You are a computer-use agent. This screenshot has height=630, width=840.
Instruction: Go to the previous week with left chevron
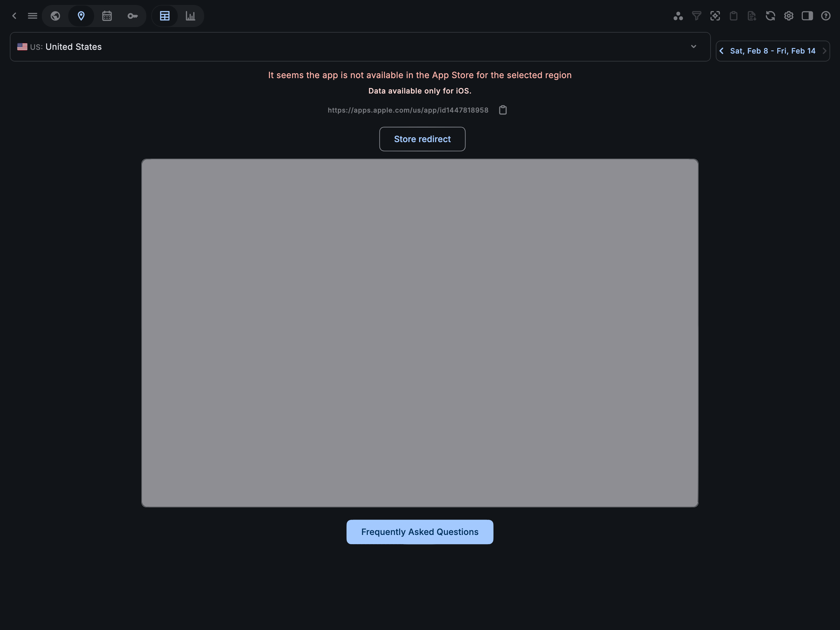[722, 50]
